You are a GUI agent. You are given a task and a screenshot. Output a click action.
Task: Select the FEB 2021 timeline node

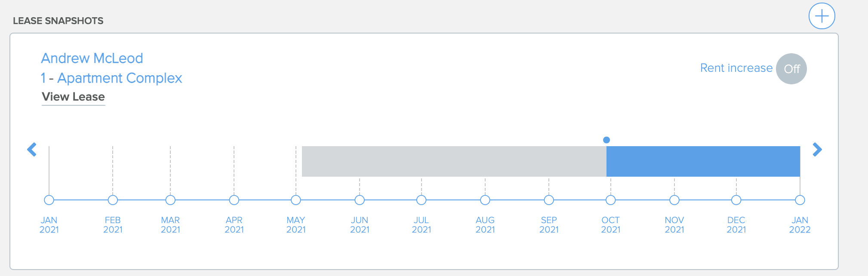point(113,200)
